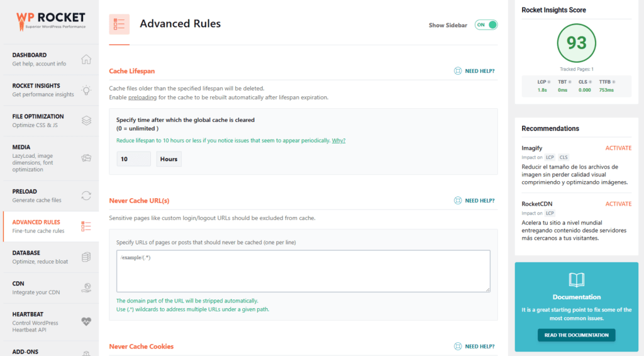Activate the RocketCDN recommendation

coord(618,204)
